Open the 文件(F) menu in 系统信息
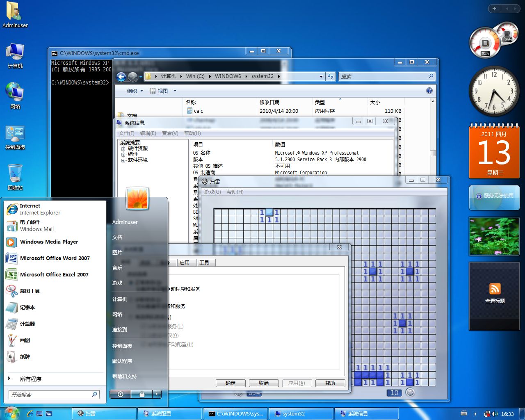The height and width of the screenshot is (420, 525). point(126,133)
